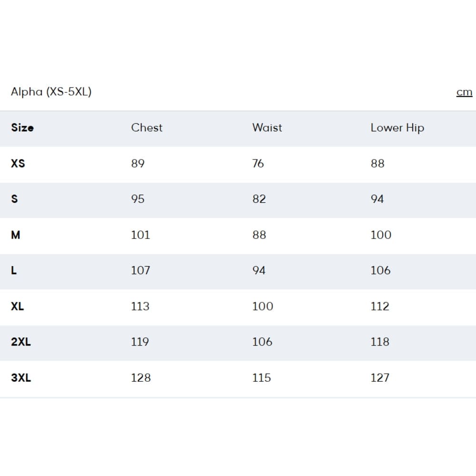Screen dimensions: 476x476
Task: Select the S size row label
Action: 14,199
